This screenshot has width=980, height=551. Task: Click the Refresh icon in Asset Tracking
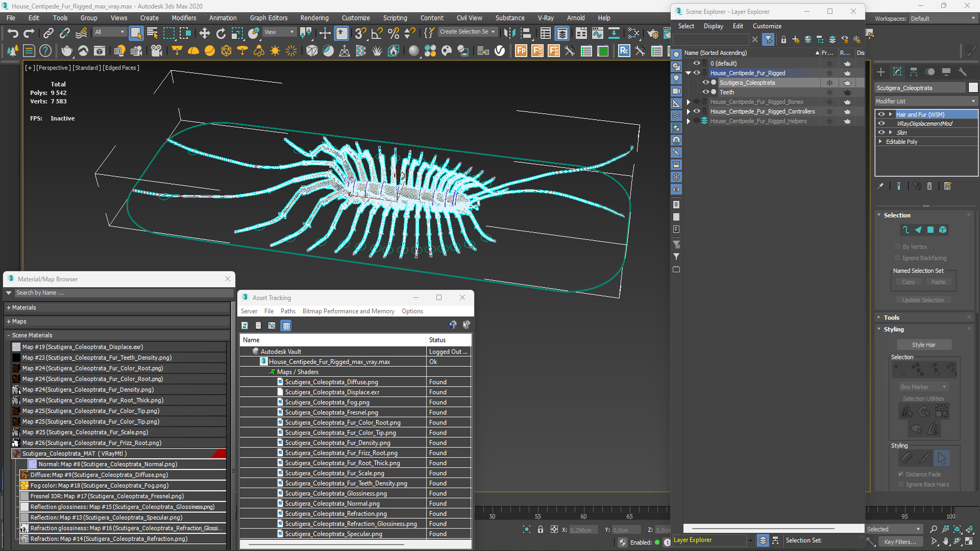tap(245, 325)
